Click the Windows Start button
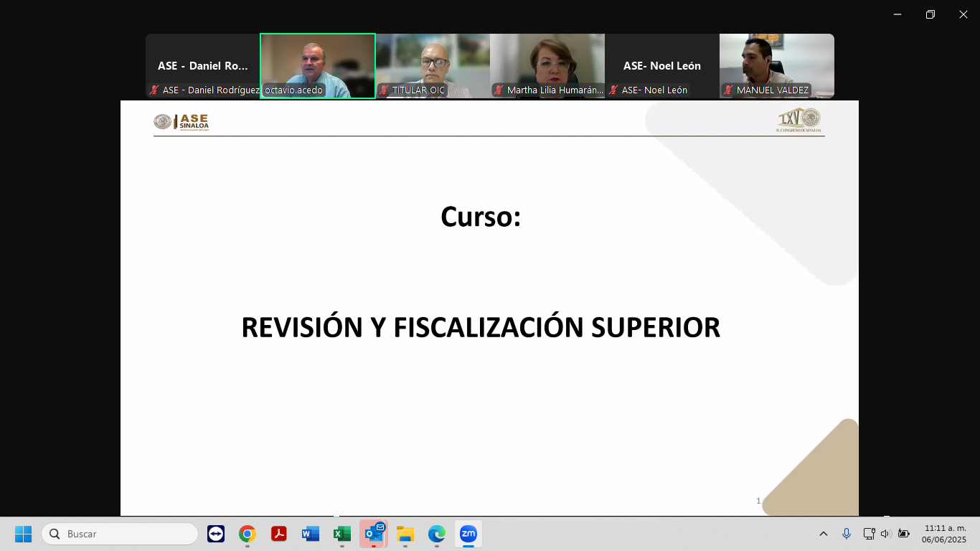Screen dimensions: 980x551 click(x=24, y=534)
